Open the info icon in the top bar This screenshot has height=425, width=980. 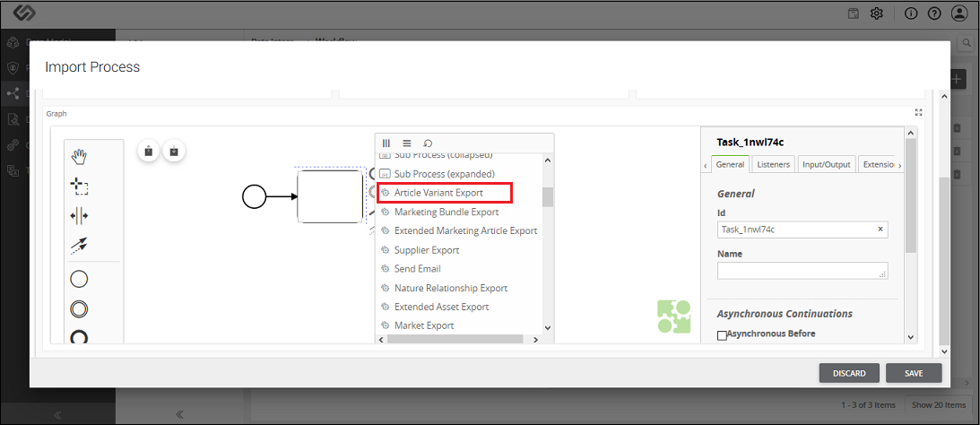pos(911,13)
